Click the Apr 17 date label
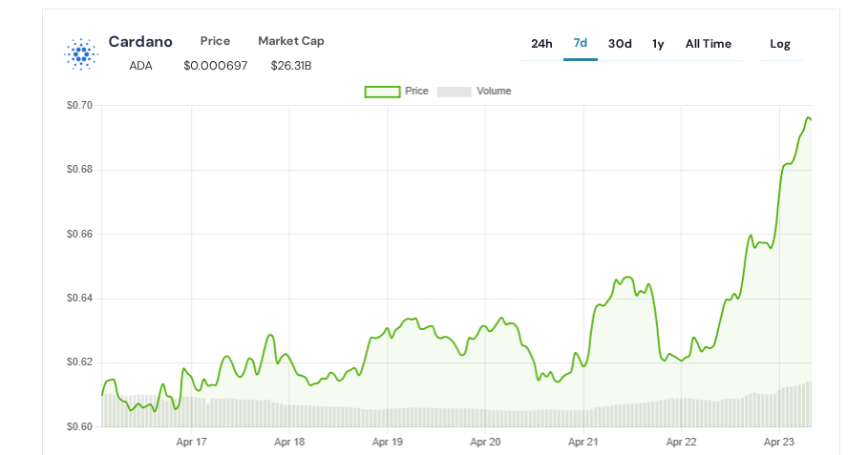The image size is (868, 455). pos(192,442)
